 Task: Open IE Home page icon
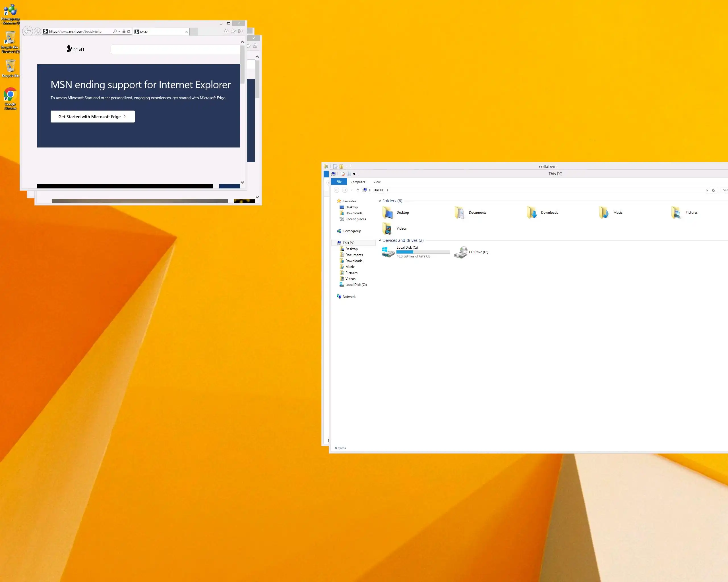click(x=226, y=31)
